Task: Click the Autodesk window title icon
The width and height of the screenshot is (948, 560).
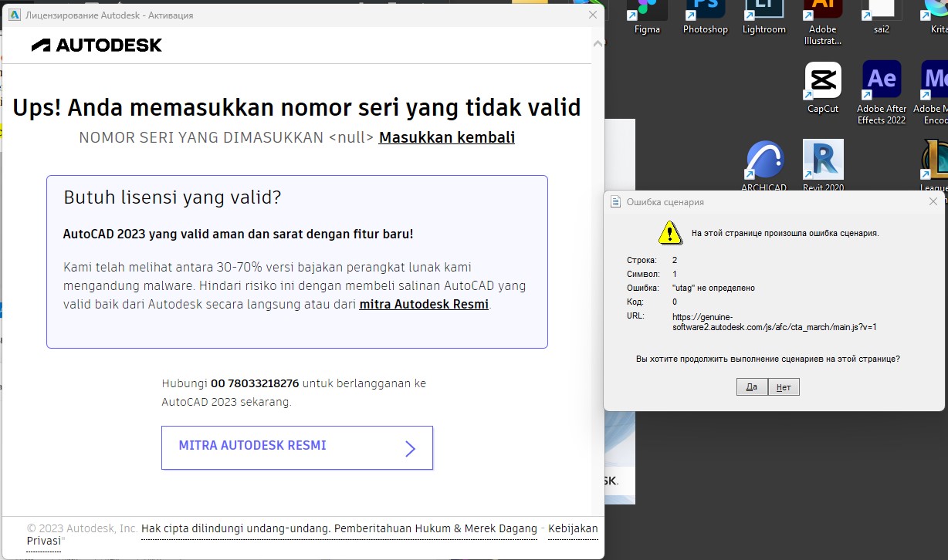Action: (x=14, y=15)
